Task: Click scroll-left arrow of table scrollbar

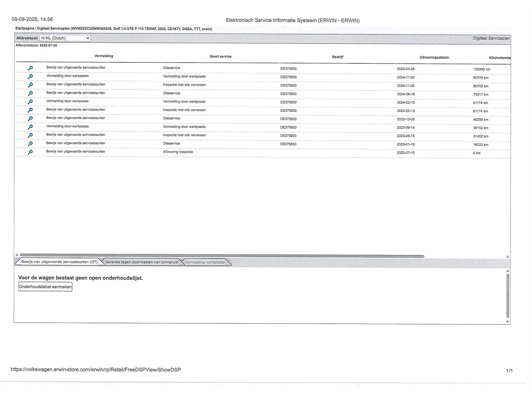Action: click(17, 255)
